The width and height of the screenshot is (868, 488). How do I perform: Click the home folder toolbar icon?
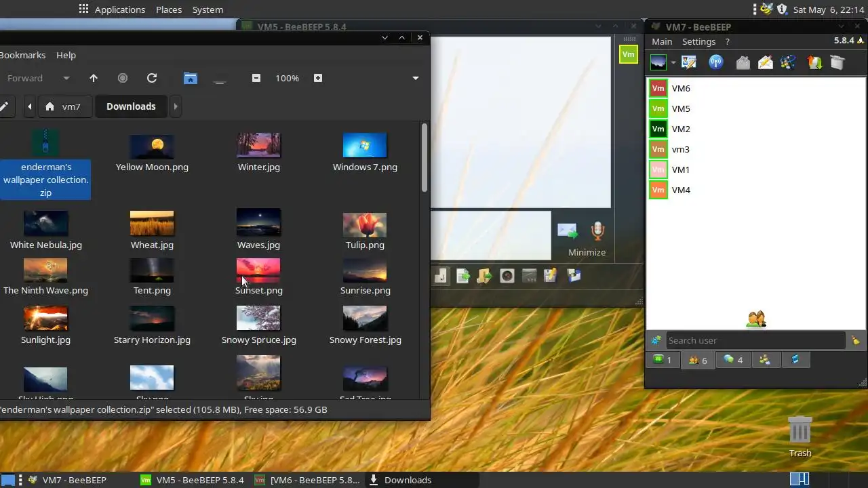[x=191, y=78]
